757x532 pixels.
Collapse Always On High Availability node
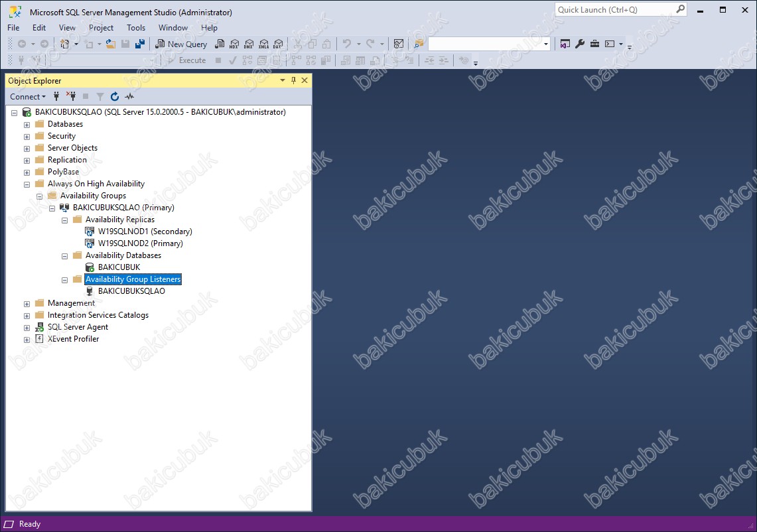point(27,184)
